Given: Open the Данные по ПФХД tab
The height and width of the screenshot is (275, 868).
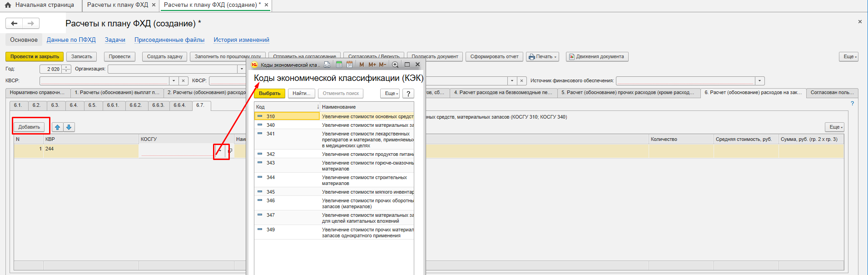Looking at the screenshot, I should (71, 40).
